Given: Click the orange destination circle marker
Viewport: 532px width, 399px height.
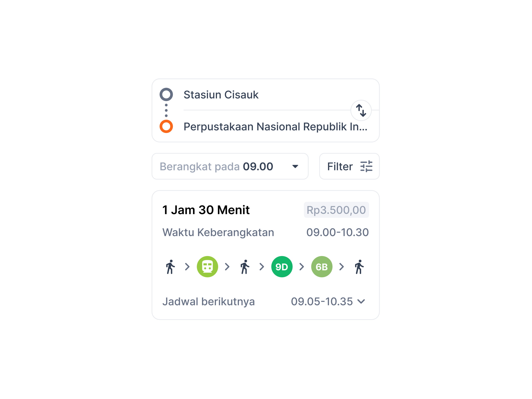Looking at the screenshot, I should pos(166,127).
